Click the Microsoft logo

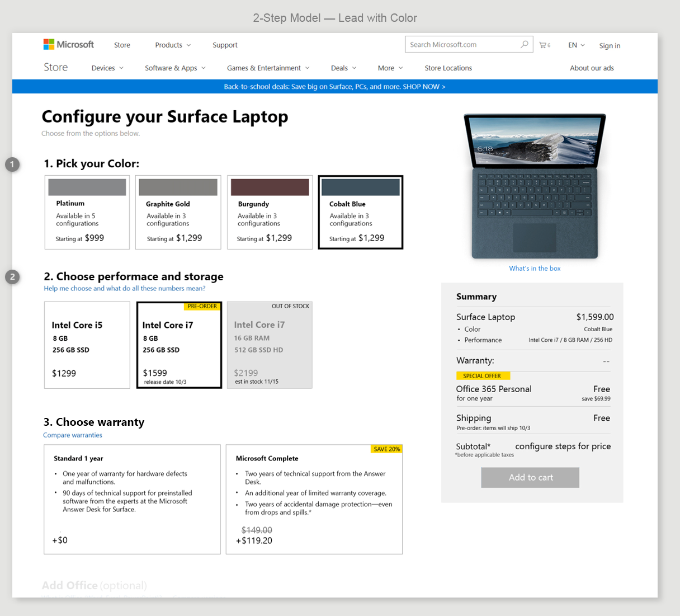click(x=69, y=45)
